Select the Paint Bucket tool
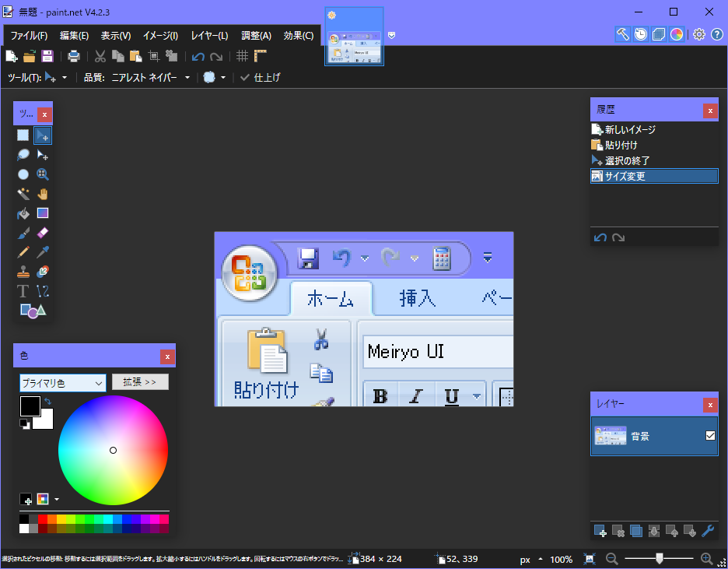 tap(23, 213)
